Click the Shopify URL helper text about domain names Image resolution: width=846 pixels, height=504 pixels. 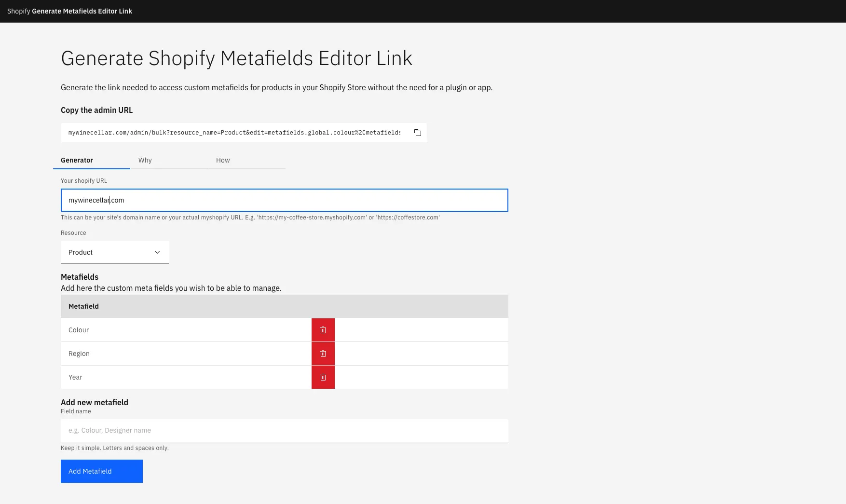click(250, 218)
